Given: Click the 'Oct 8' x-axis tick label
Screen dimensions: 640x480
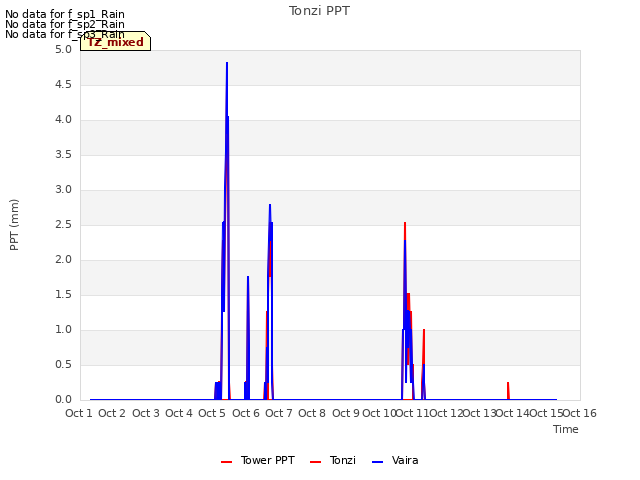Looking at the screenshot, I should pyautogui.click(x=312, y=413).
